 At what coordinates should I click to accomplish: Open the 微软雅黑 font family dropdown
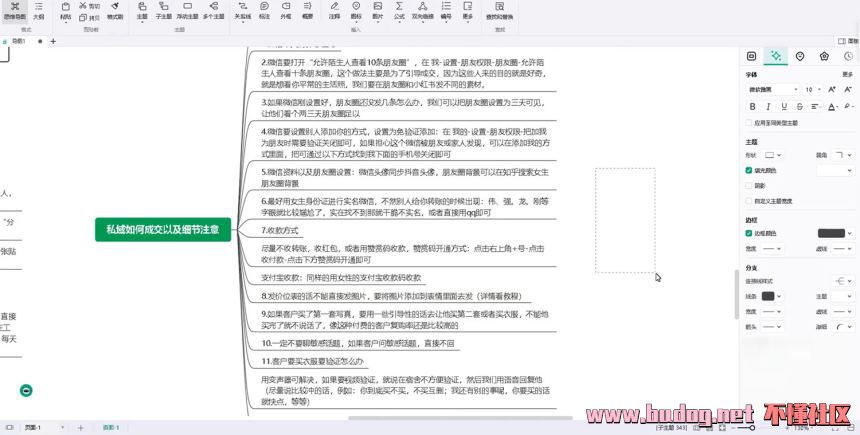point(772,89)
